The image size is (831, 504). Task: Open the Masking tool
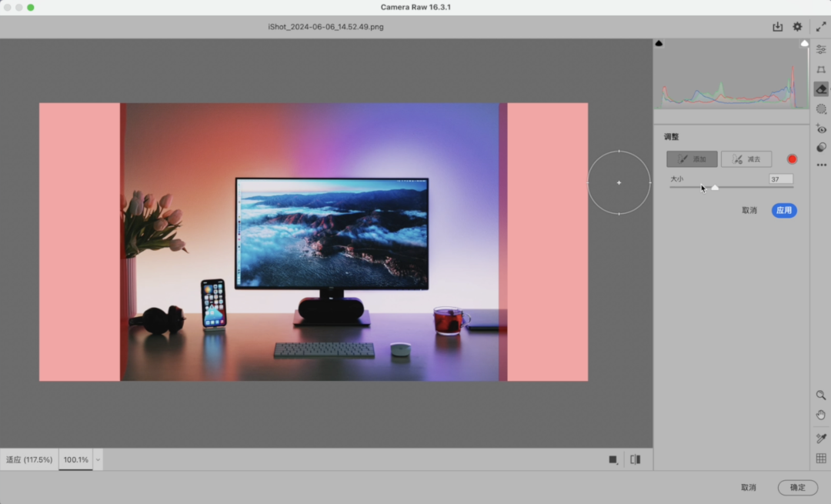point(821,109)
